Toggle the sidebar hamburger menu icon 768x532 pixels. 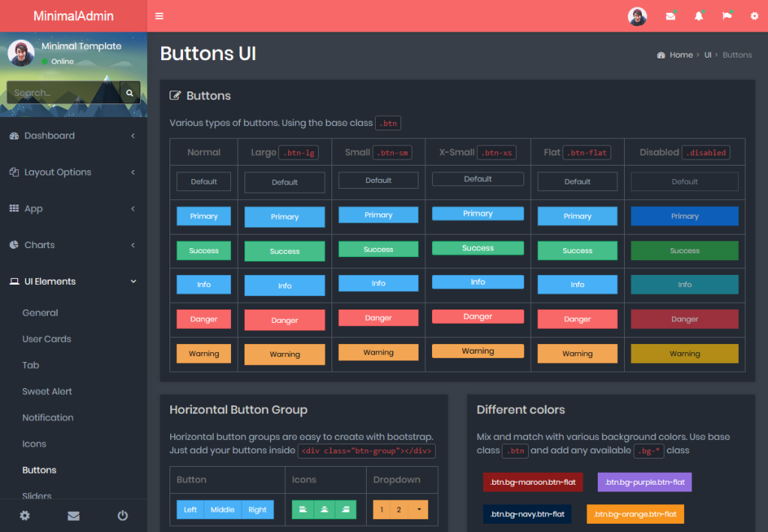[159, 16]
